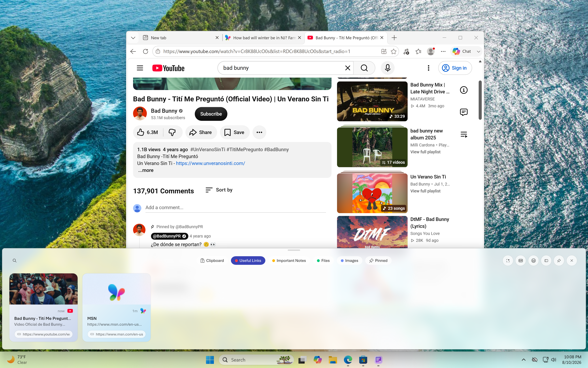Subscribe to the Bad Bunny channel

pos(211,114)
